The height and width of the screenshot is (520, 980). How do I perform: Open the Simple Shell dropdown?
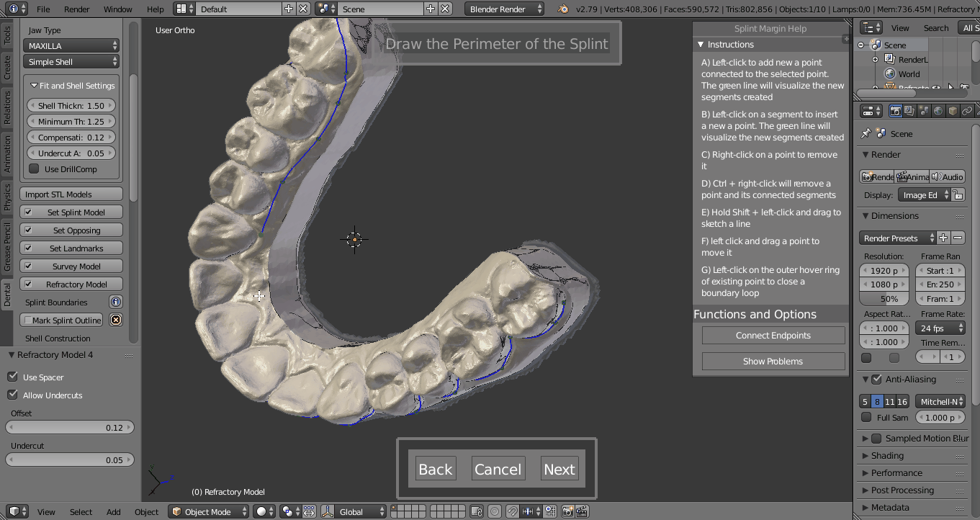(71, 62)
